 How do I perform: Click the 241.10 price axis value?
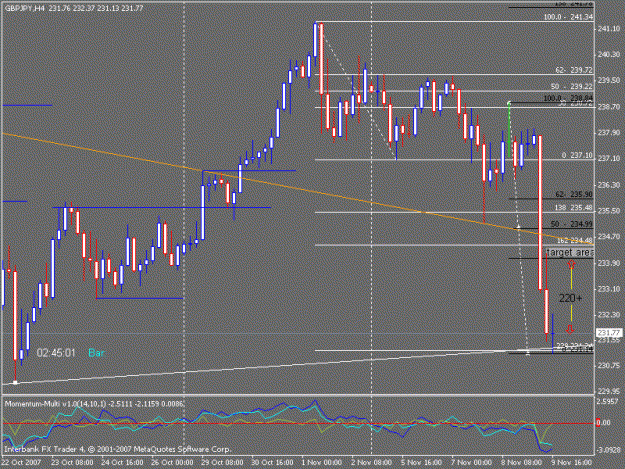click(609, 29)
